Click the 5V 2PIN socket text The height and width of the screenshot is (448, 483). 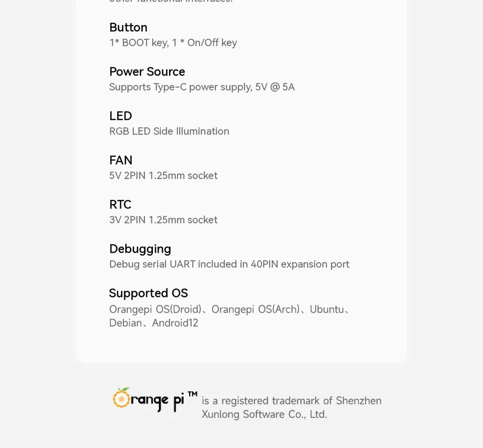coord(164,176)
